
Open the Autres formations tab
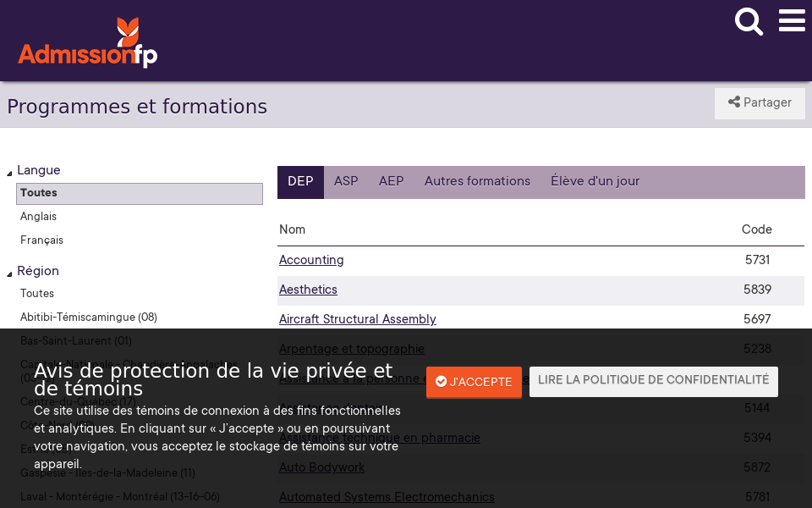point(477,181)
